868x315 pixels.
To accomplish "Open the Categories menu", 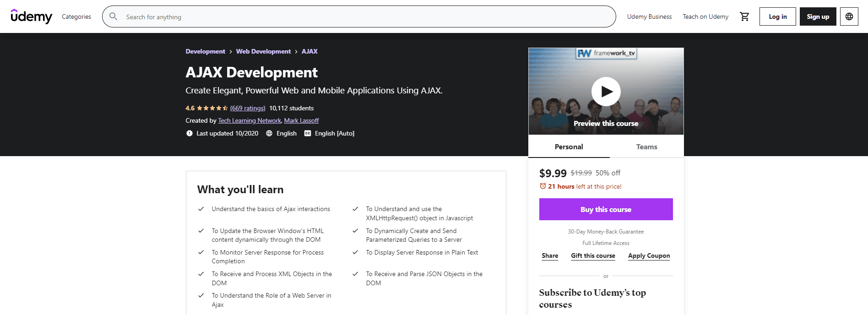I will coord(76,16).
